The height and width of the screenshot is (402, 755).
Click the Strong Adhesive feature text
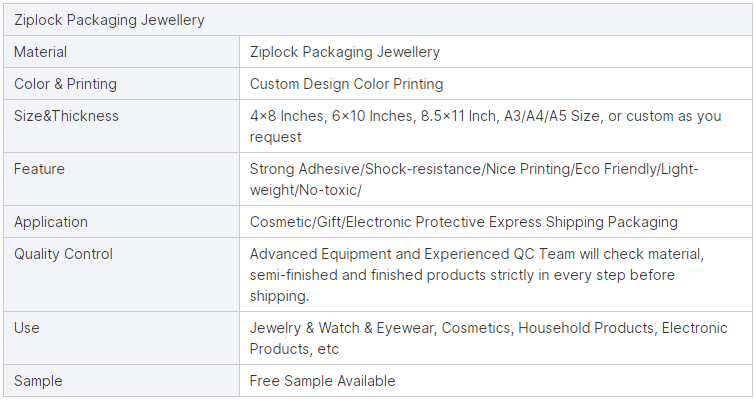click(x=474, y=179)
